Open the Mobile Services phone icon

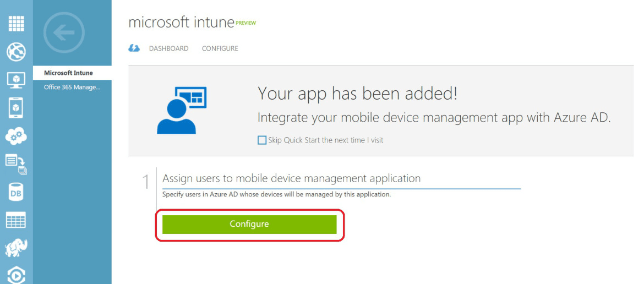click(x=17, y=108)
